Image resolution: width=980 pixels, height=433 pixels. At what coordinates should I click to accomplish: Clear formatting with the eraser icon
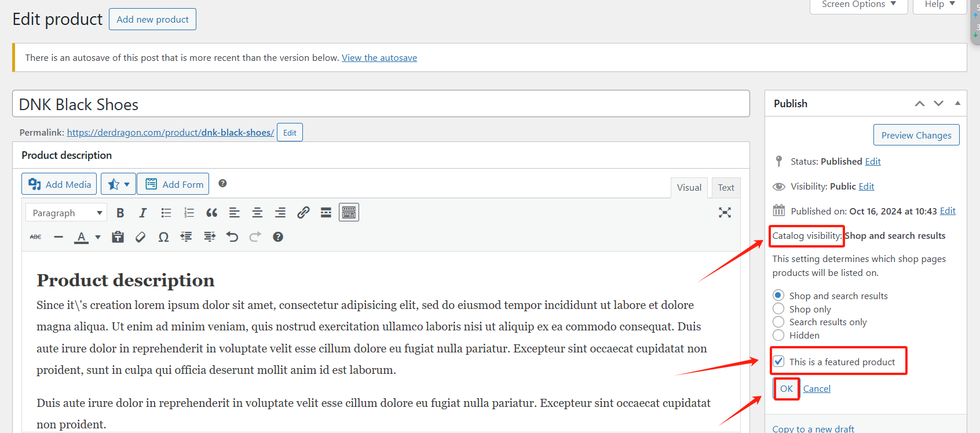point(141,237)
